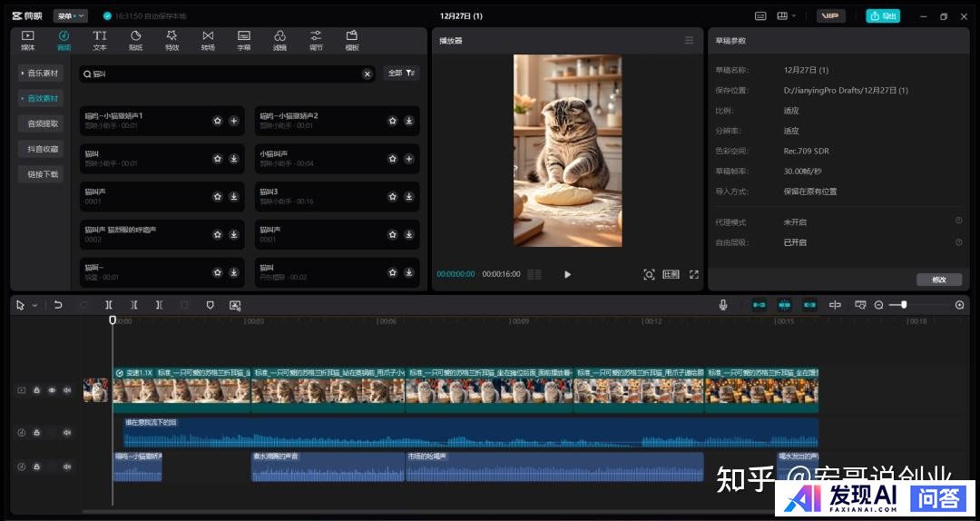The width and height of the screenshot is (980, 521).
Task: Open the 媒体 (Media) tab
Action: tap(28, 40)
